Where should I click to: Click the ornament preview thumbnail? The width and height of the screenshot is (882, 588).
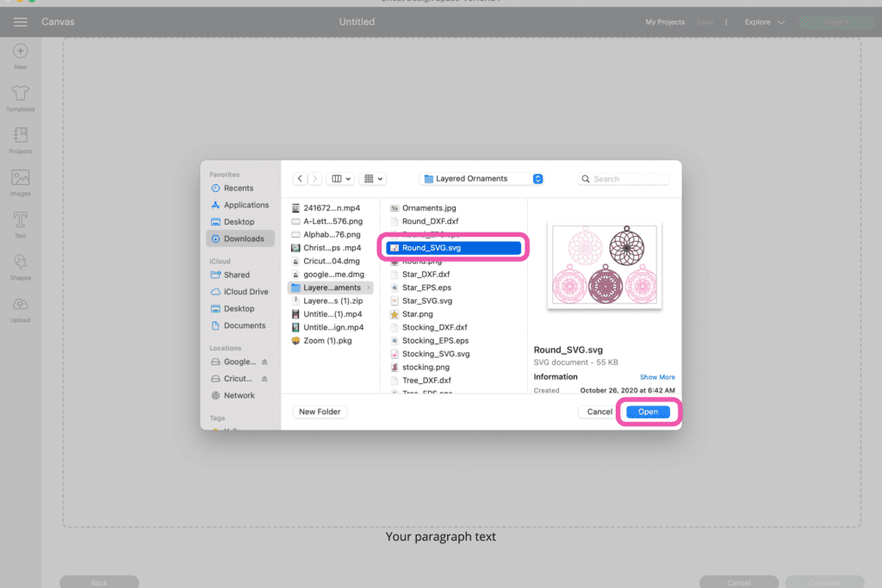coord(604,265)
